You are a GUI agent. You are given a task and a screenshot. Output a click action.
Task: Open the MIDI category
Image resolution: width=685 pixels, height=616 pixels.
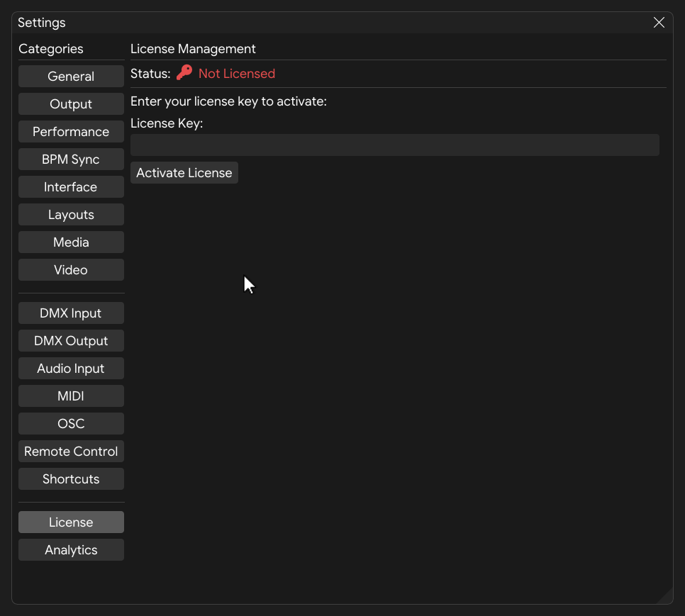tap(71, 396)
